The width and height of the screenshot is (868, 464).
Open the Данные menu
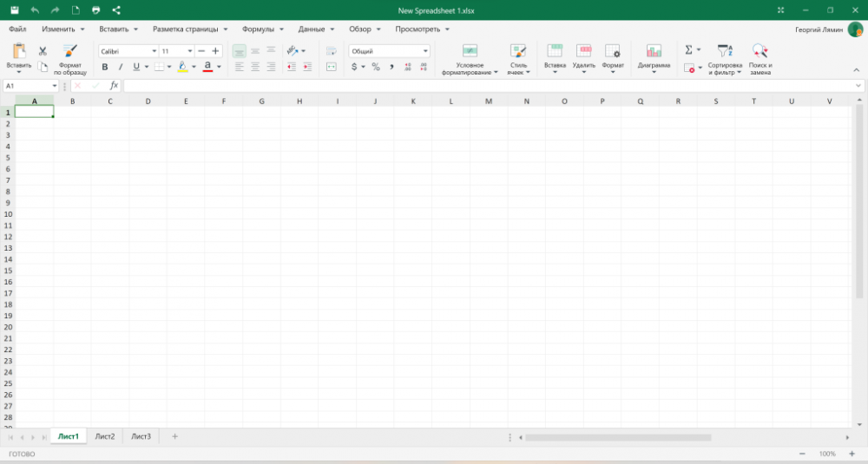(x=316, y=29)
